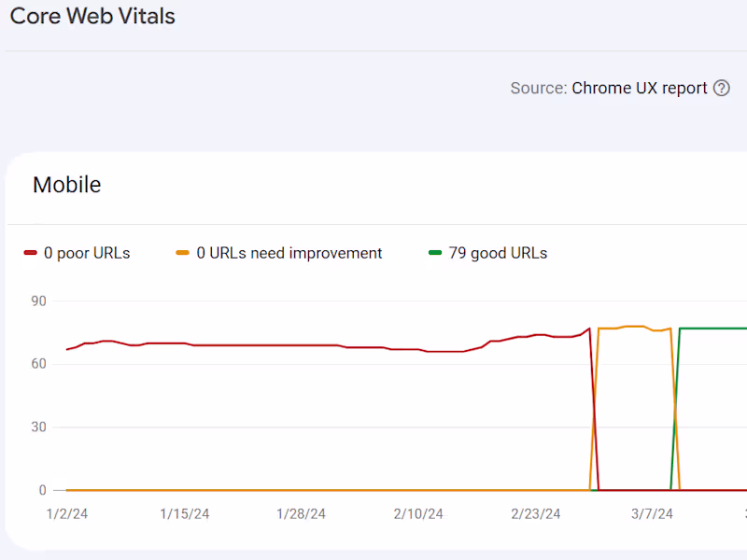Click the green good URLs legend marker
747x560 pixels.
433,253
